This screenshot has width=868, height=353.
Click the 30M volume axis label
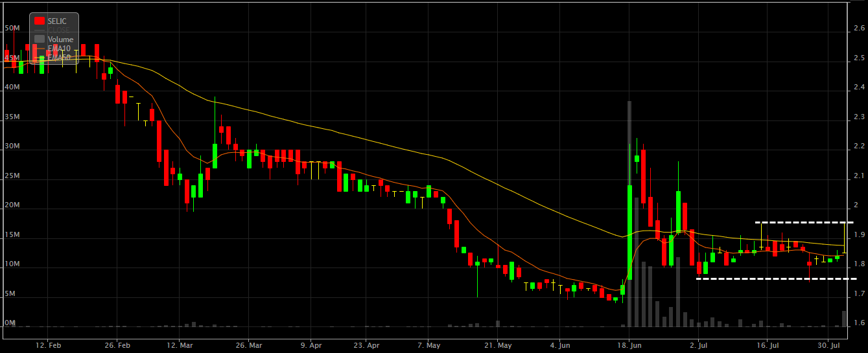coord(12,146)
